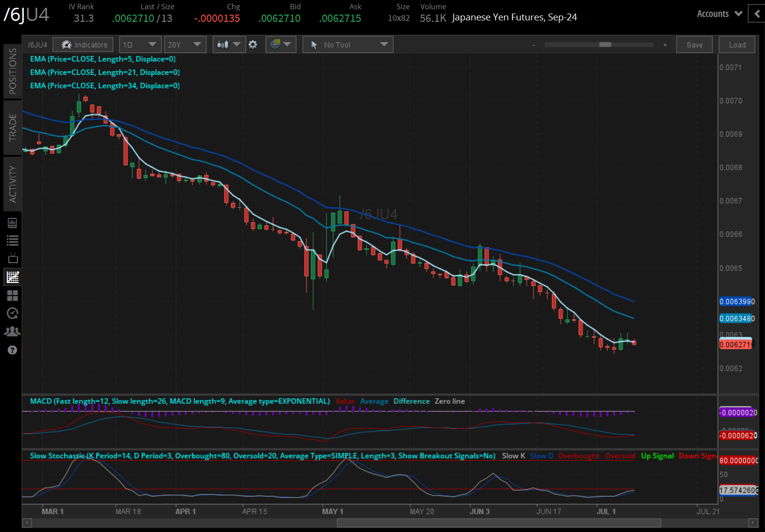Click the Slow K legend label
This screenshot has width=765, height=532.
click(x=514, y=456)
